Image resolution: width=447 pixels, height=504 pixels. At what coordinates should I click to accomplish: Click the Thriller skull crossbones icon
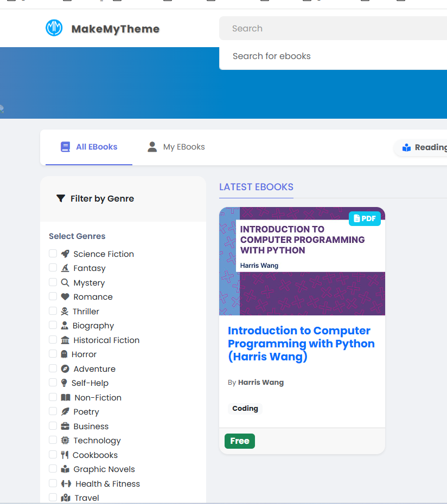pyautogui.click(x=65, y=311)
